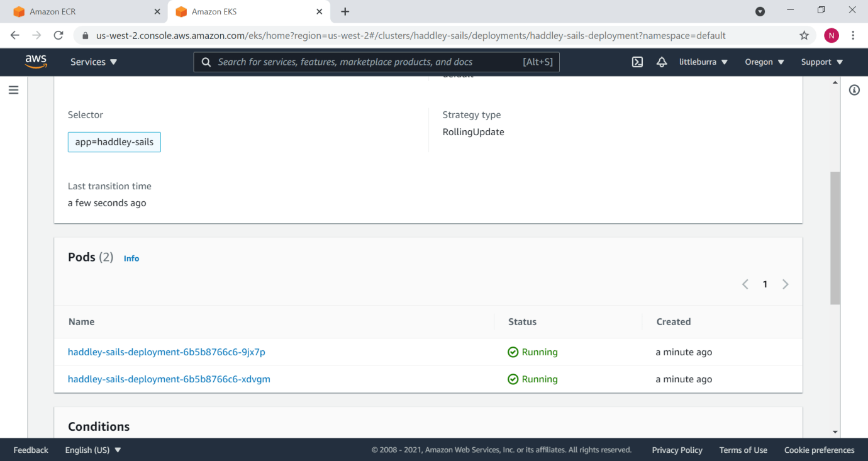Image resolution: width=868 pixels, height=461 pixels.
Task: Launch AWS CloudShell from the top bar
Action: pyautogui.click(x=637, y=62)
